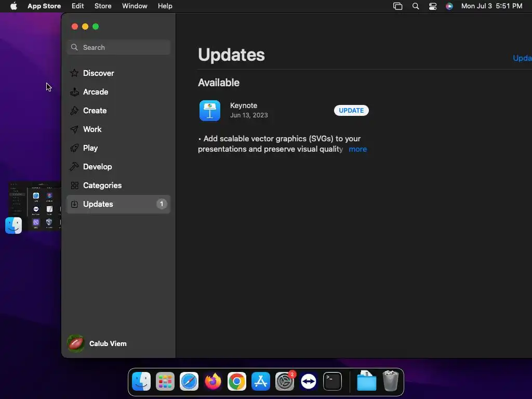Open the App Store menu
Screen dimensions: 532x399
44,6
